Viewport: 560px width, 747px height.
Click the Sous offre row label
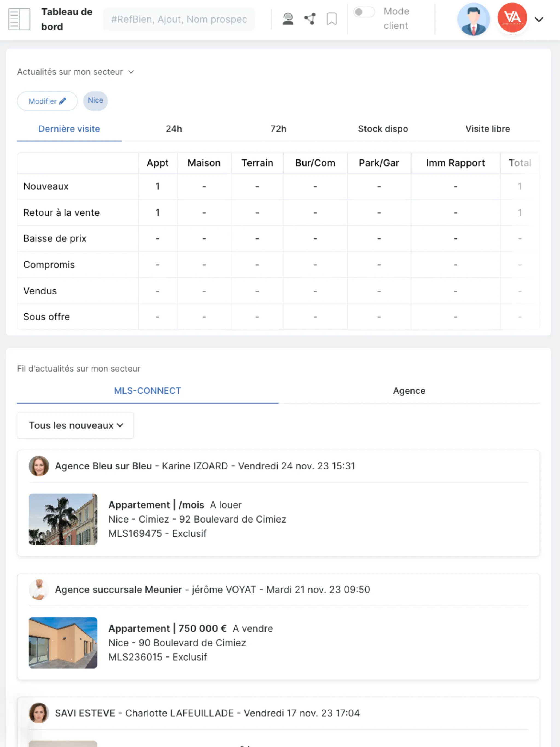[46, 317]
